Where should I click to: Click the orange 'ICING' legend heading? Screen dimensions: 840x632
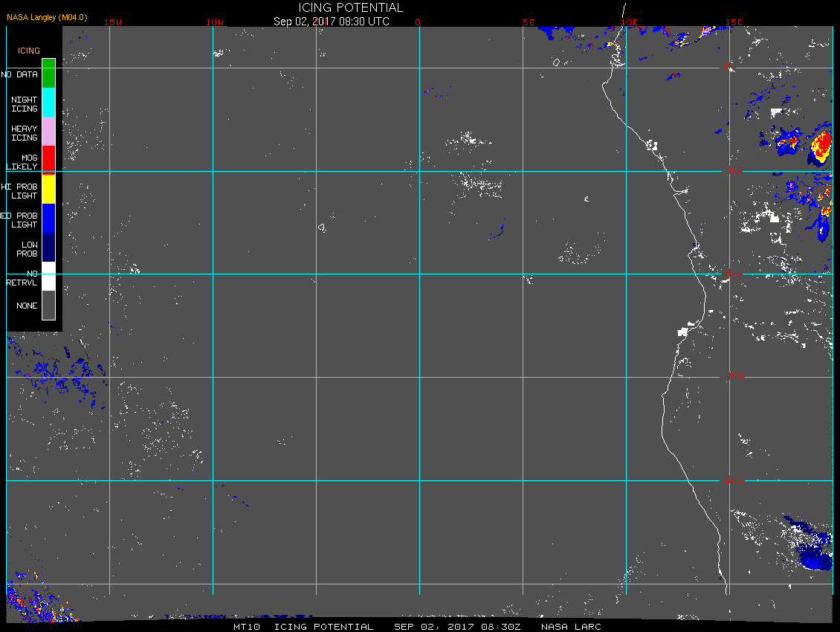click(28, 51)
